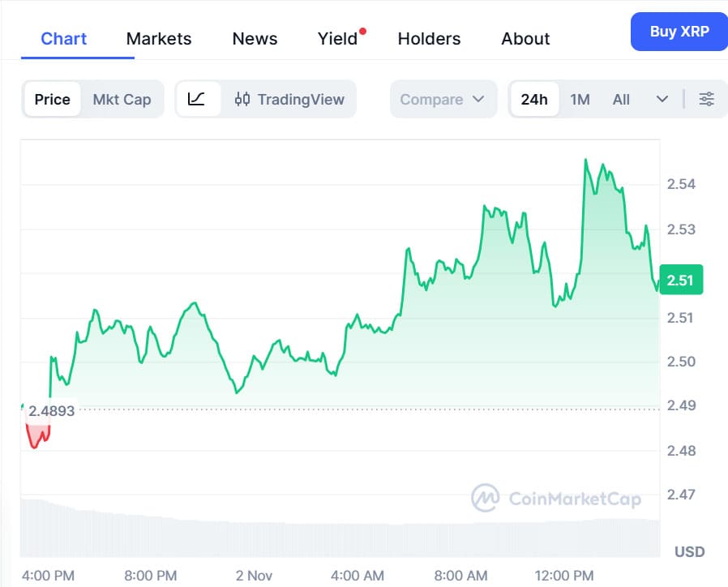Click the 2.4893 opening price label

coord(51,411)
